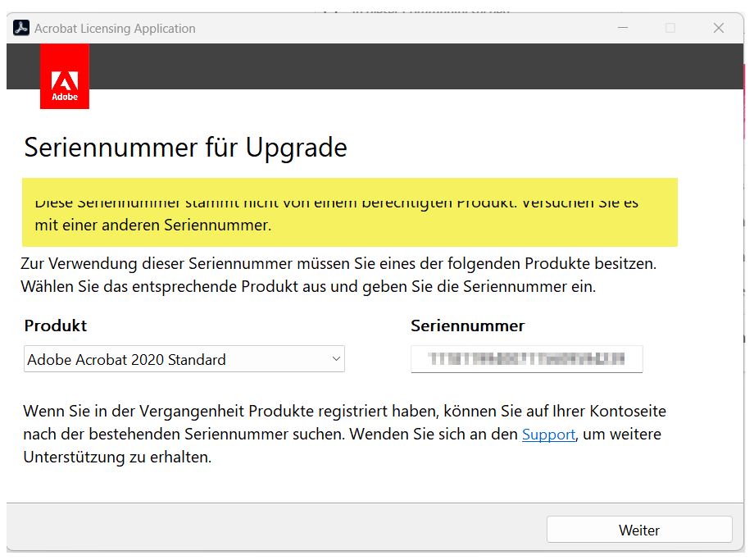754x560 pixels.
Task: Click the yellow error message banner
Action: click(349, 213)
